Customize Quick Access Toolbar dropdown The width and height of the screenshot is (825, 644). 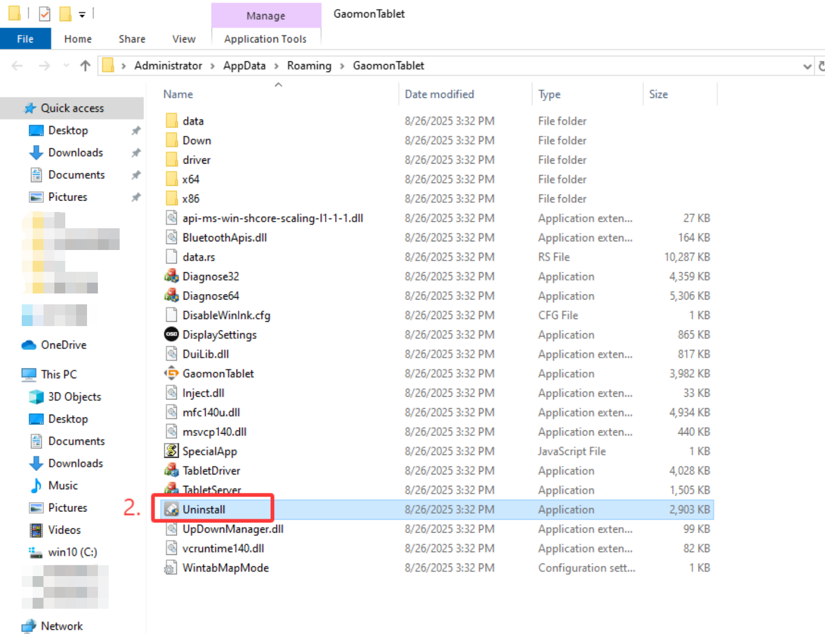coord(82,14)
